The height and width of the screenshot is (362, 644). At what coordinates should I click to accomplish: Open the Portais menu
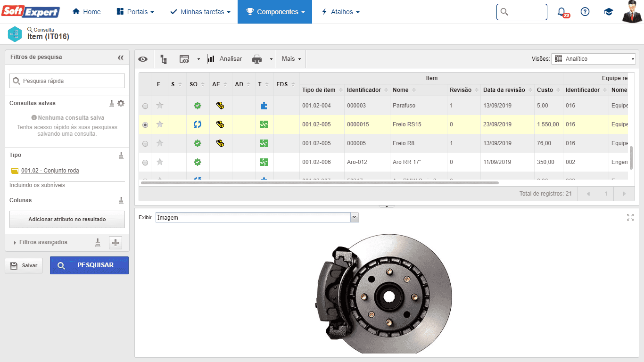click(x=135, y=12)
